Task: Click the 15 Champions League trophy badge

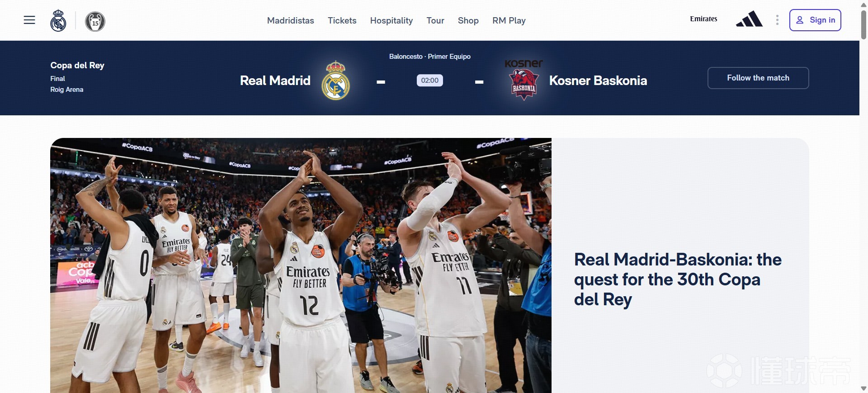Action: point(95,21)
